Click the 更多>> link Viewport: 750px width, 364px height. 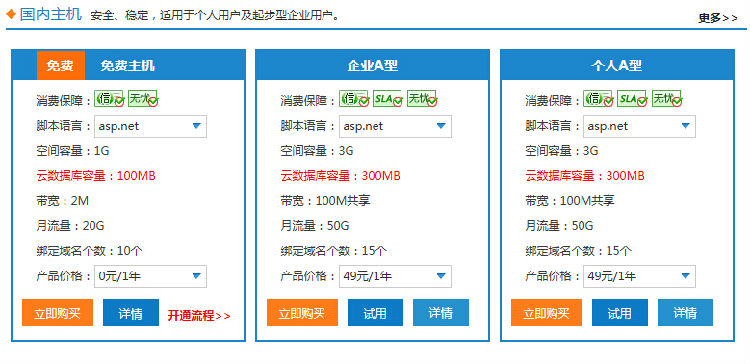point(717,18)
